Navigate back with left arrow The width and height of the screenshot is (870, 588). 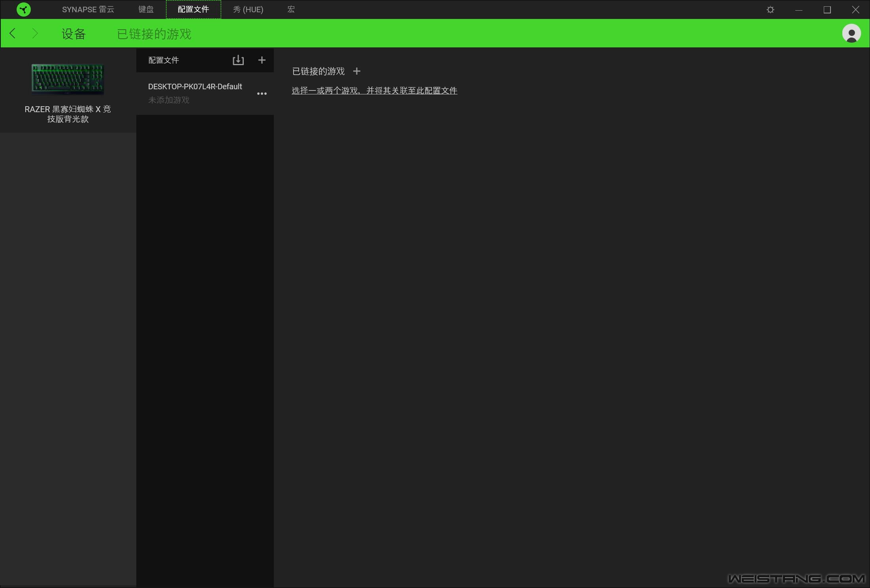[13, 33]
